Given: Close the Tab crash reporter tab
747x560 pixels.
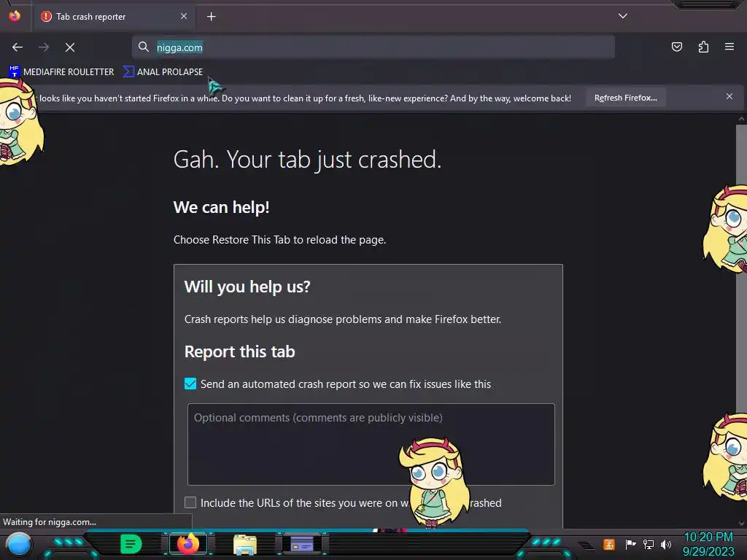Looking at the screenshot, I should point(184,16).
